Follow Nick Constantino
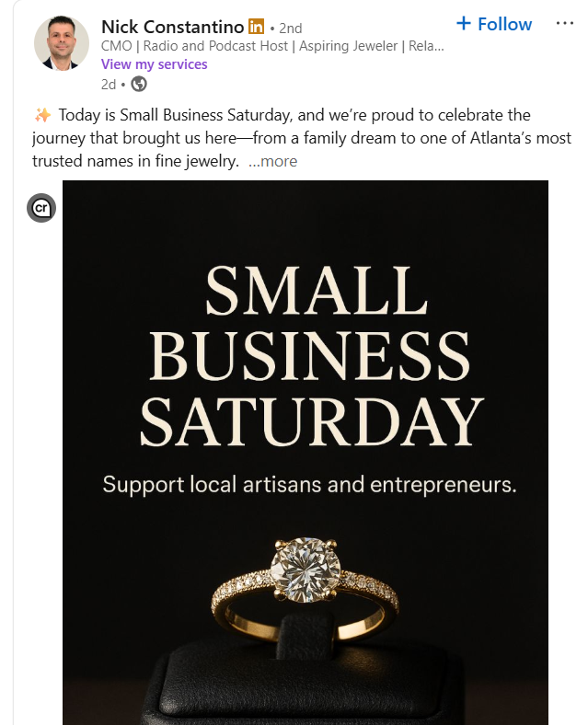 click(x=504, y=24)
